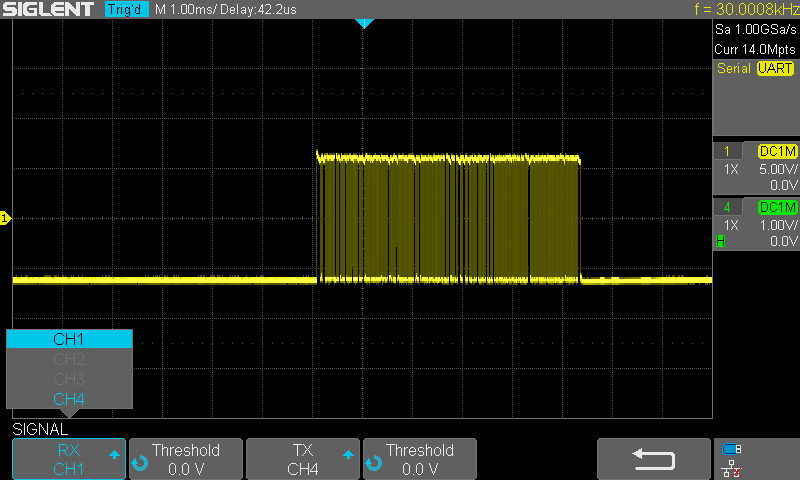
Task: Click channel 1 DC1M coupling badge
Action: 778,151
